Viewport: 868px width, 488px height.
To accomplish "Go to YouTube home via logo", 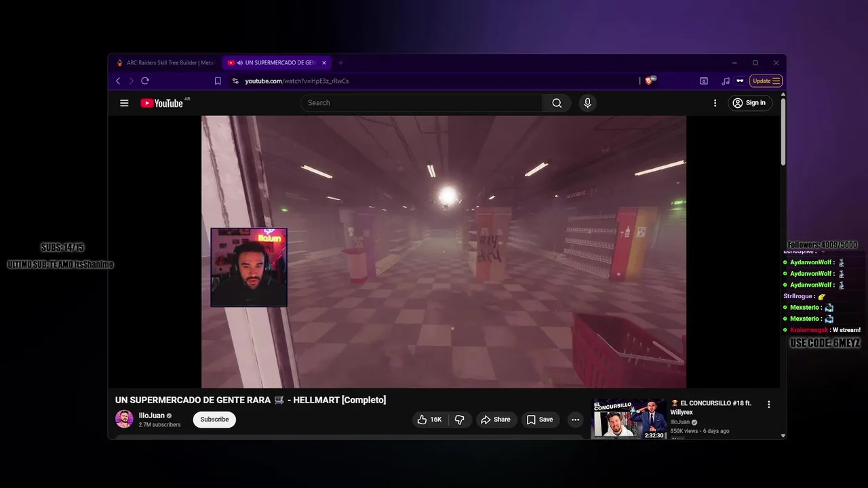I will pyautogui.click(x=161, y=103).
